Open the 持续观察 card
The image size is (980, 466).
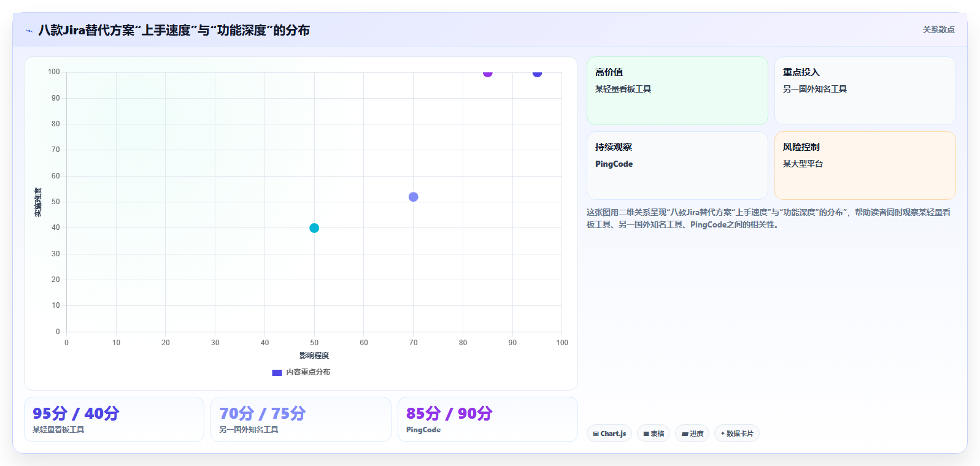click(677, 166)
